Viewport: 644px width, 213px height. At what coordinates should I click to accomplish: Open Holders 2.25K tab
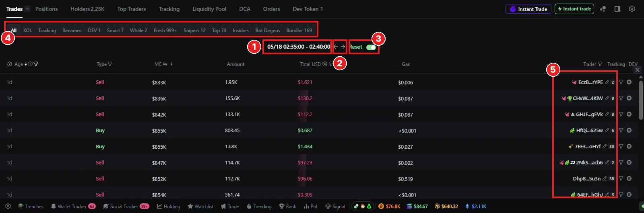pos(87,9)
